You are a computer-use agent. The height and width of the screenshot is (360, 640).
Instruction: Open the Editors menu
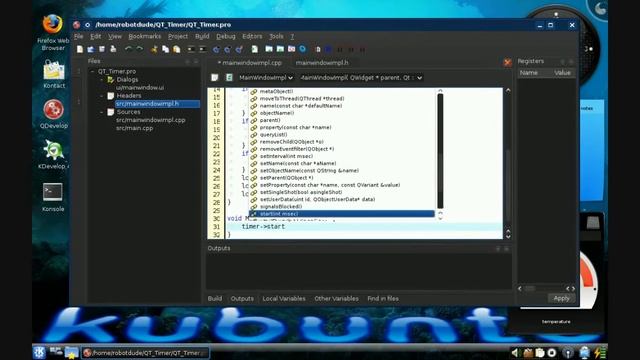252,36
